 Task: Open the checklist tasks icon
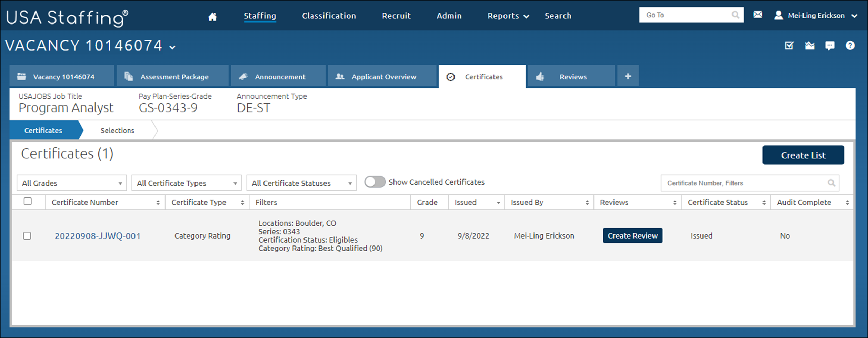789,45
